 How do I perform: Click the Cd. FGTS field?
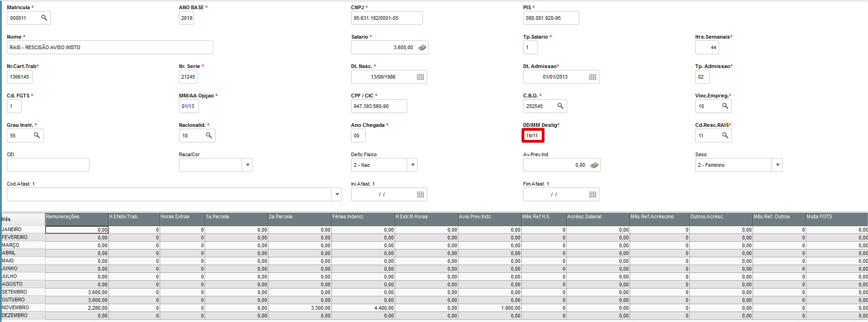pos(14,106)
